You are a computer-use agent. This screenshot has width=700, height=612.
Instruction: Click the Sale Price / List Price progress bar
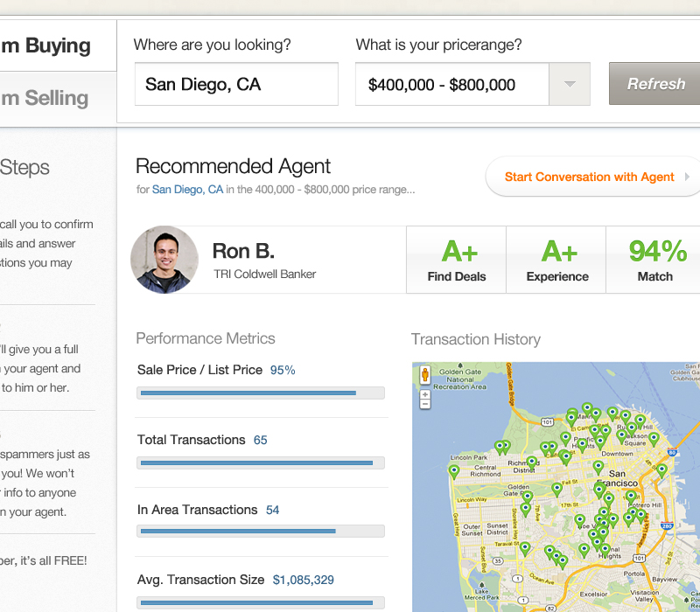(261, 393)
